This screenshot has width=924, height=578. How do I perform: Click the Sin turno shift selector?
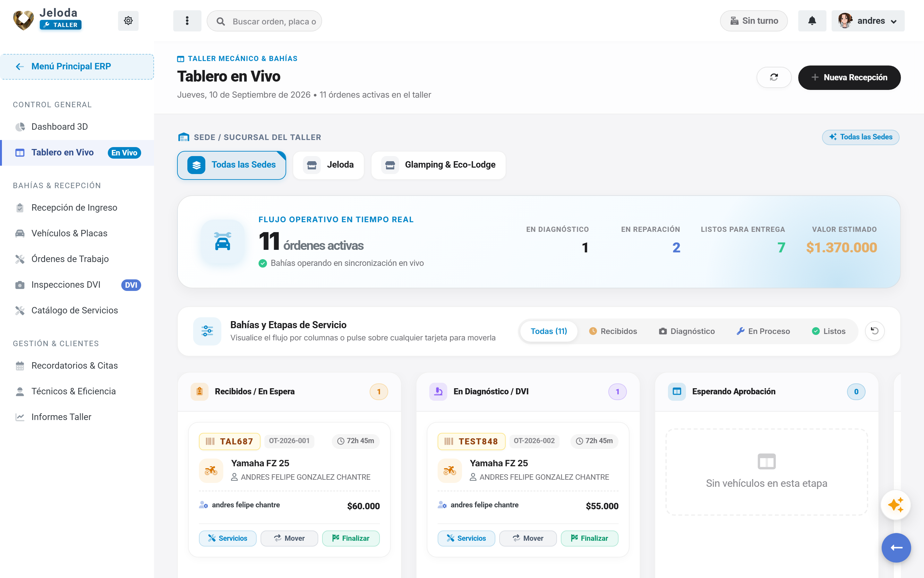[x=754, y=21]
